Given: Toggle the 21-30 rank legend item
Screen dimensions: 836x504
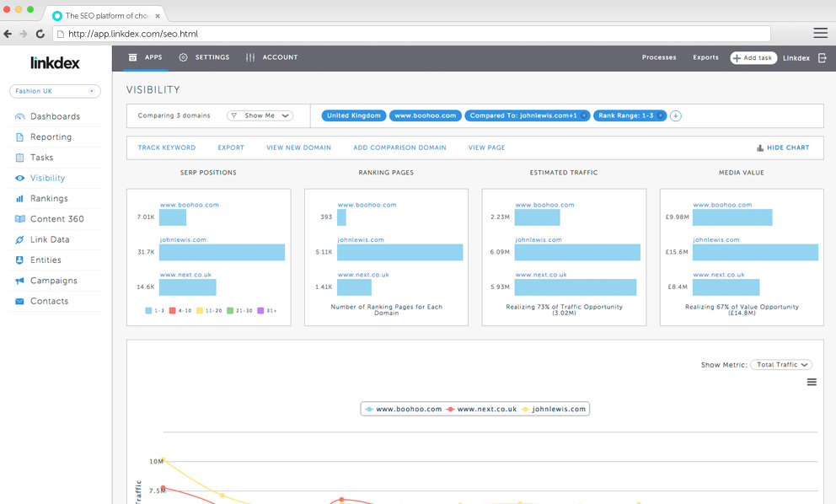Looking at the screenshot, I should click(239, 310).
